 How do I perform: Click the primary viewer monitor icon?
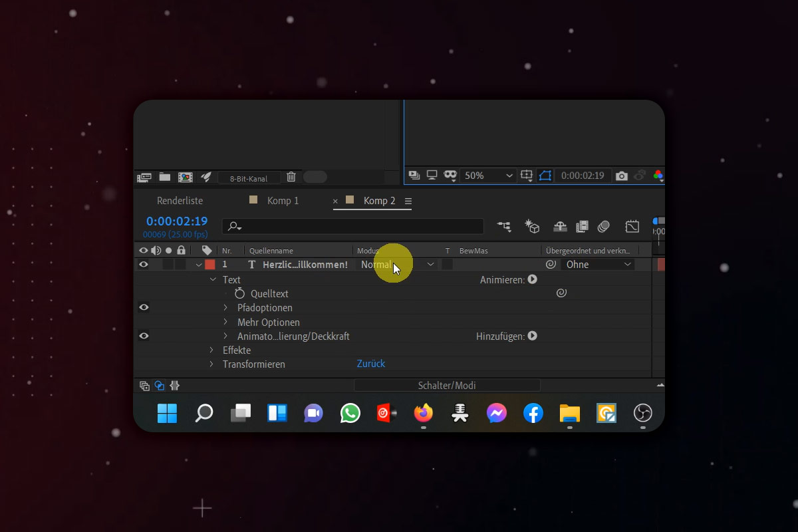point(432,176)
